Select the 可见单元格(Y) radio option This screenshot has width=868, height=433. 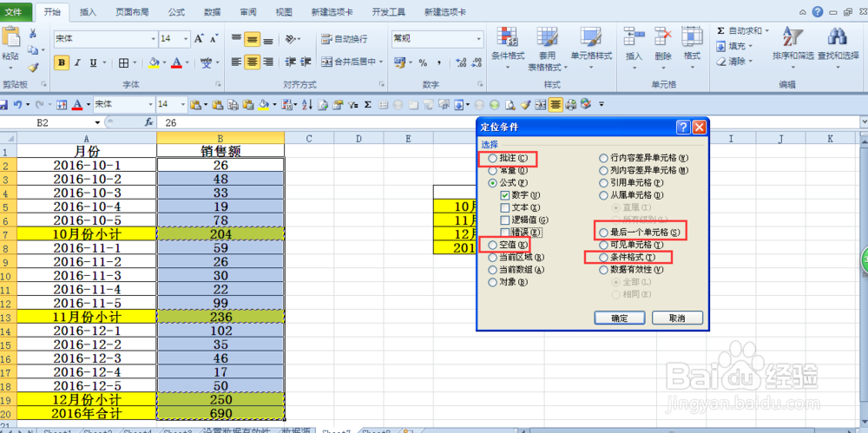click(603, 245)
